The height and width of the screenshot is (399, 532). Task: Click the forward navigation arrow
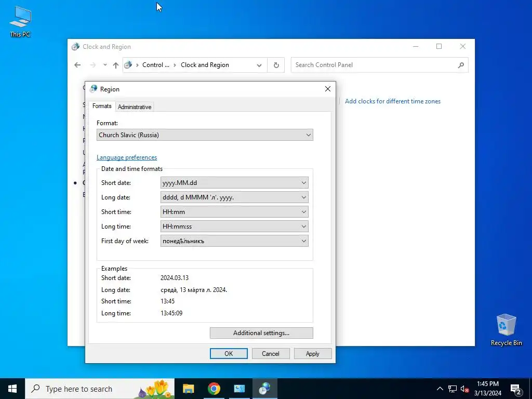(92, 65)
